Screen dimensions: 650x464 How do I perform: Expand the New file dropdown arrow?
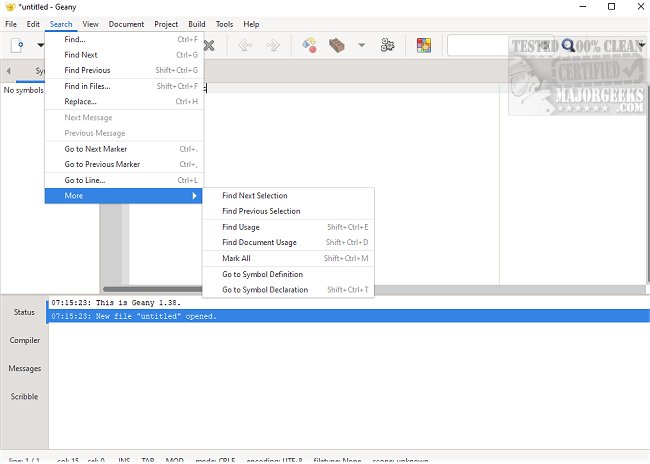(41, 45)
